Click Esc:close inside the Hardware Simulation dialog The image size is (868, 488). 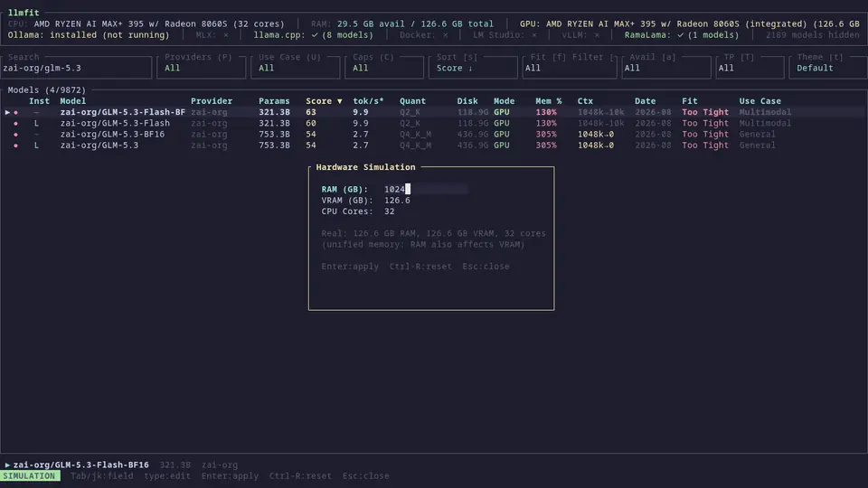click(x=486, y=267)
